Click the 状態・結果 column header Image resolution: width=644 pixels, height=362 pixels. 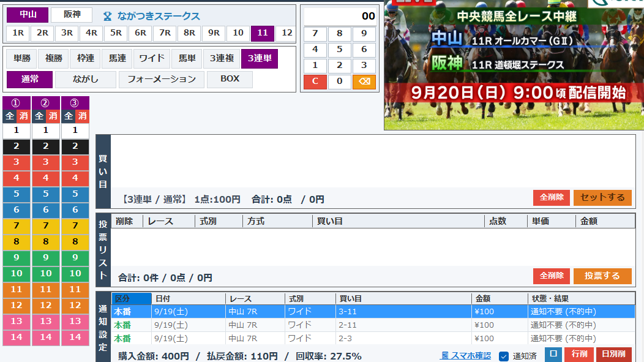tap(581, 299)
